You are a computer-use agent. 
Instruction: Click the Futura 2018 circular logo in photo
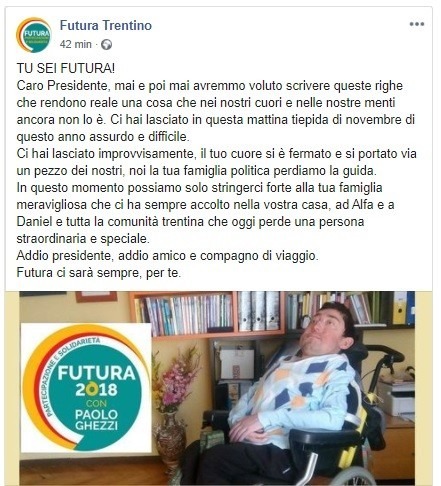pos(86,388)
